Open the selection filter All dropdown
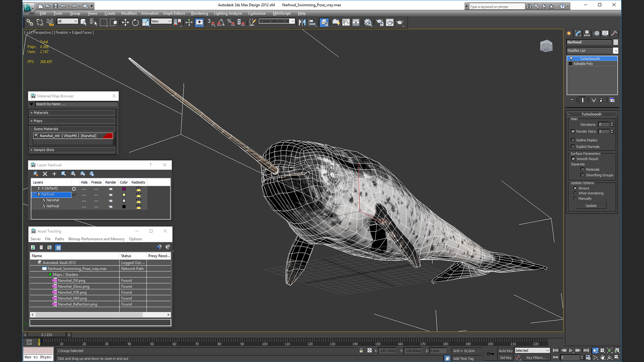 pyautogui.click(x=67, y=21)
